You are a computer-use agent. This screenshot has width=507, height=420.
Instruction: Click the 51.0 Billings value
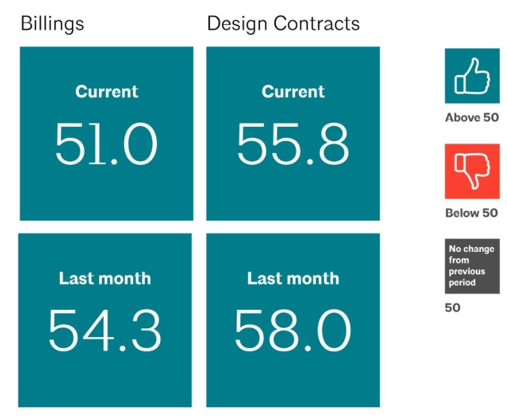106,144
